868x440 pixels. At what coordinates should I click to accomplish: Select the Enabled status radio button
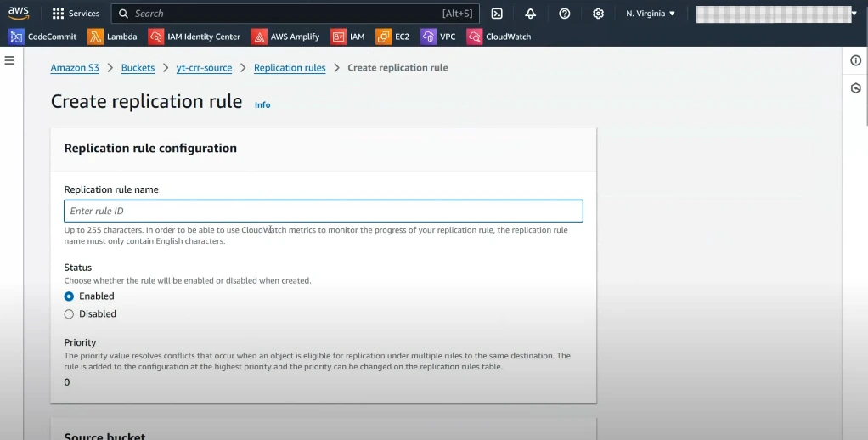(70, 296)
